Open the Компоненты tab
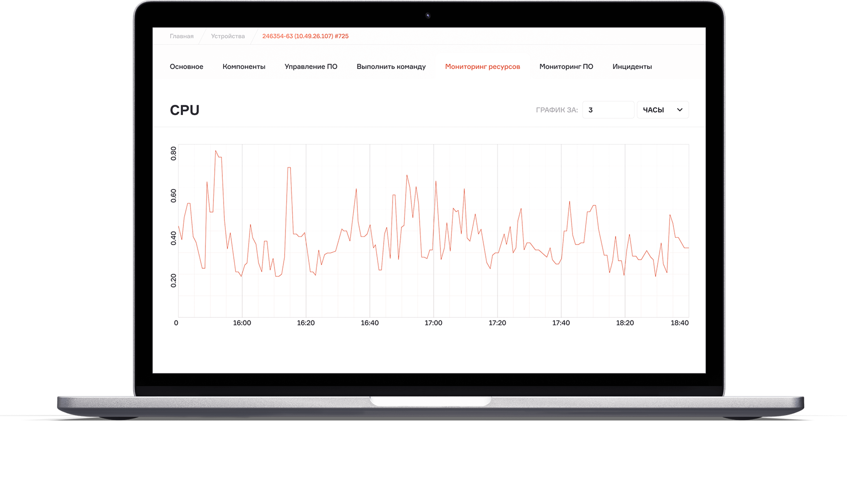Image resolution: width=847 pixels, height=504 pixels. 244,67
